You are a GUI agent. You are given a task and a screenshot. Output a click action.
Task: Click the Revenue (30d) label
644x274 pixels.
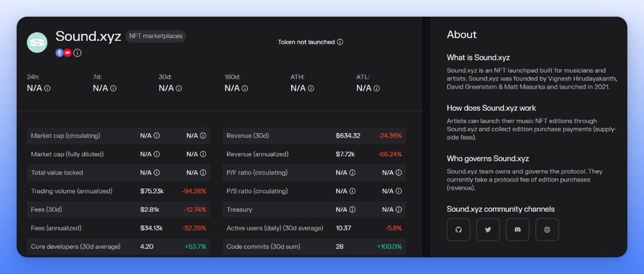(248, 136)
